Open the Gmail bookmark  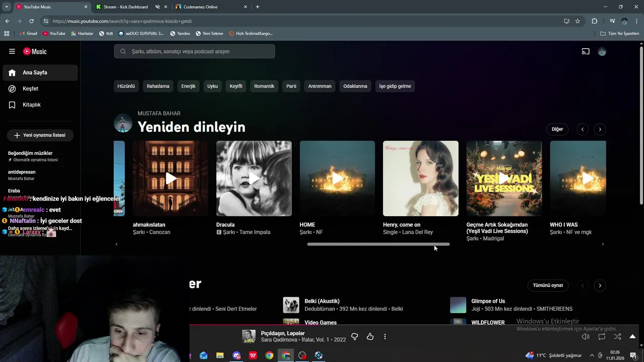pos(28,34)
